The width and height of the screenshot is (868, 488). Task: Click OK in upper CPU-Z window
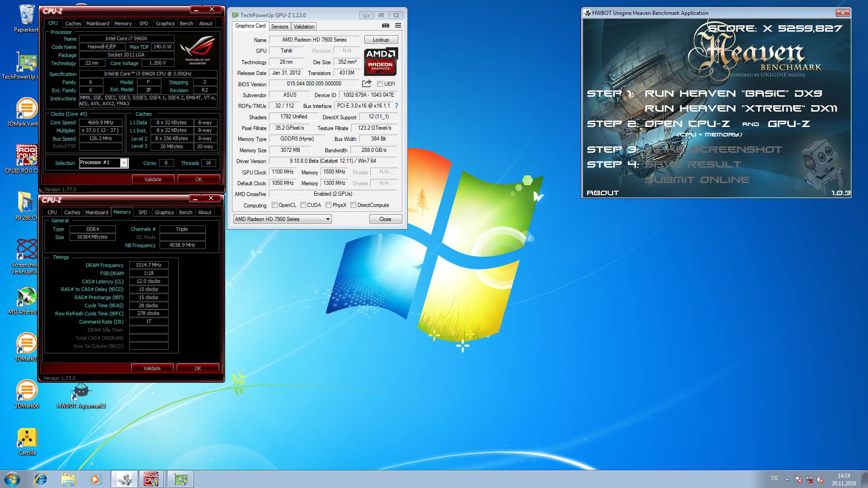coord(198,179)
